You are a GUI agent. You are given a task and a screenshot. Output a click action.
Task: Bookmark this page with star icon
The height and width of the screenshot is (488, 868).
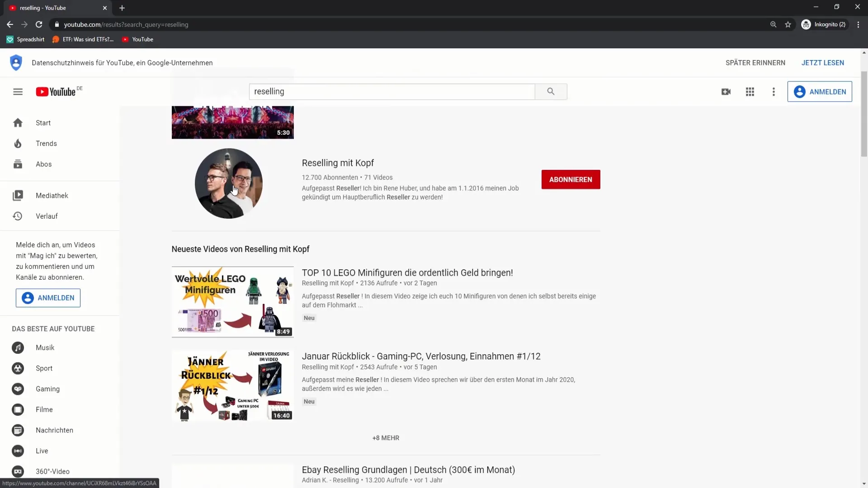[788, 24]
